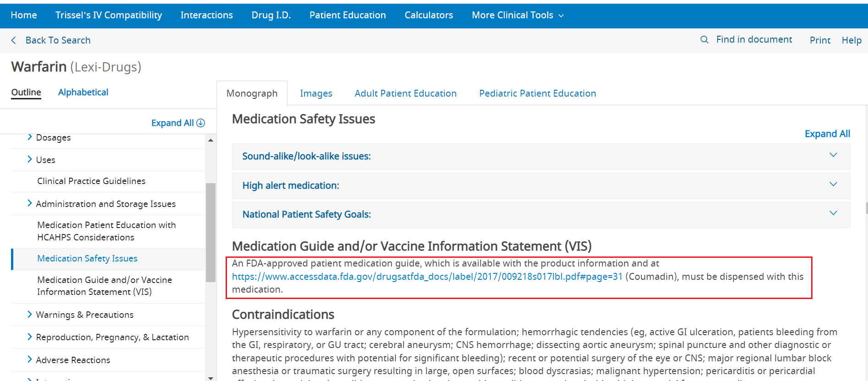This screenshot has height=381, width=868.
Task: Expand the Adverse Reactions outline item
Action: [x=30, y=360]
